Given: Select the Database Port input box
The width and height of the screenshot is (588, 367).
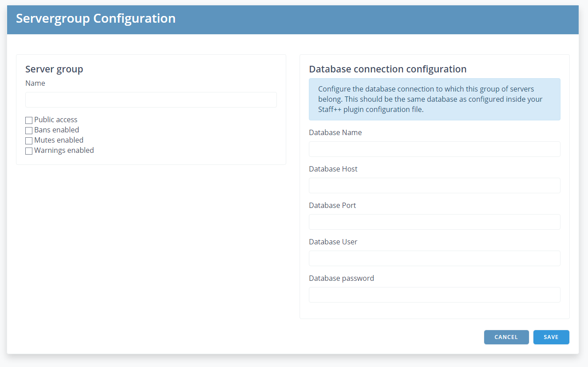Looking at the screenshot, I should (x=434, y=222).
